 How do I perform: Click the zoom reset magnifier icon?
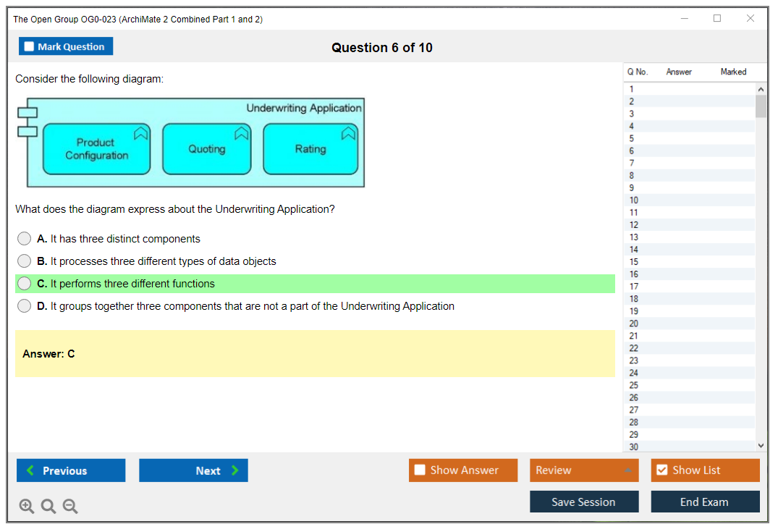[x=48, y=507]
